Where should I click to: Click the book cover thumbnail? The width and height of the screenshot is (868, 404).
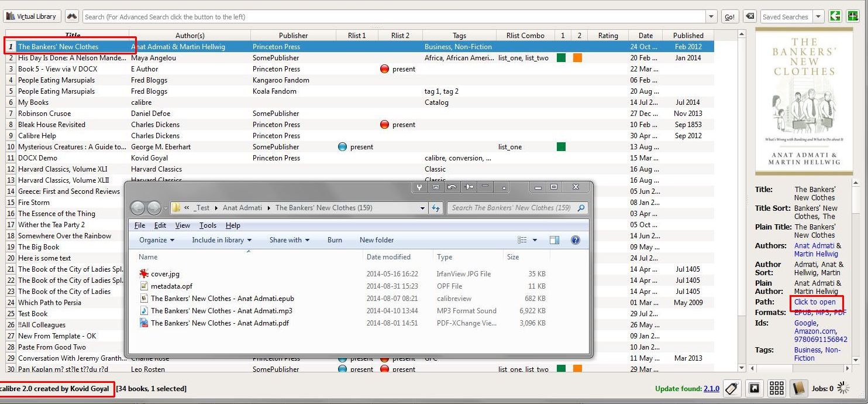pyautogui.click(x=804, y=101)
